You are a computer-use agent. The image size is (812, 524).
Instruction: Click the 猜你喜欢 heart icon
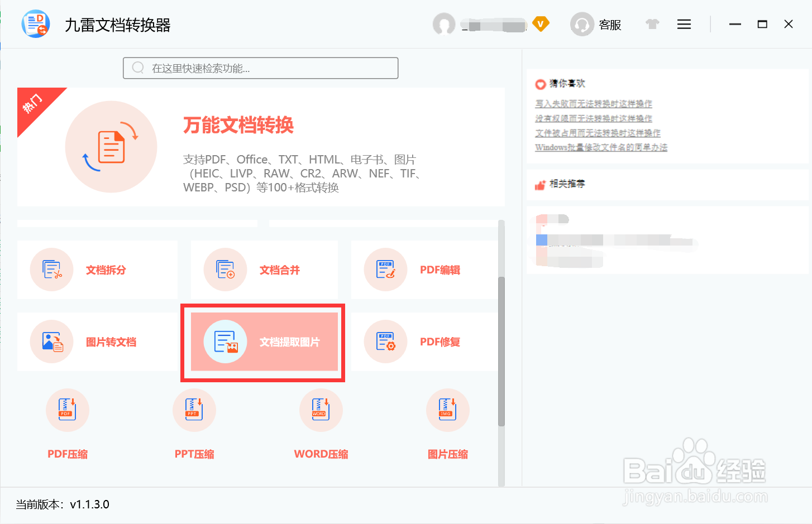540,84
